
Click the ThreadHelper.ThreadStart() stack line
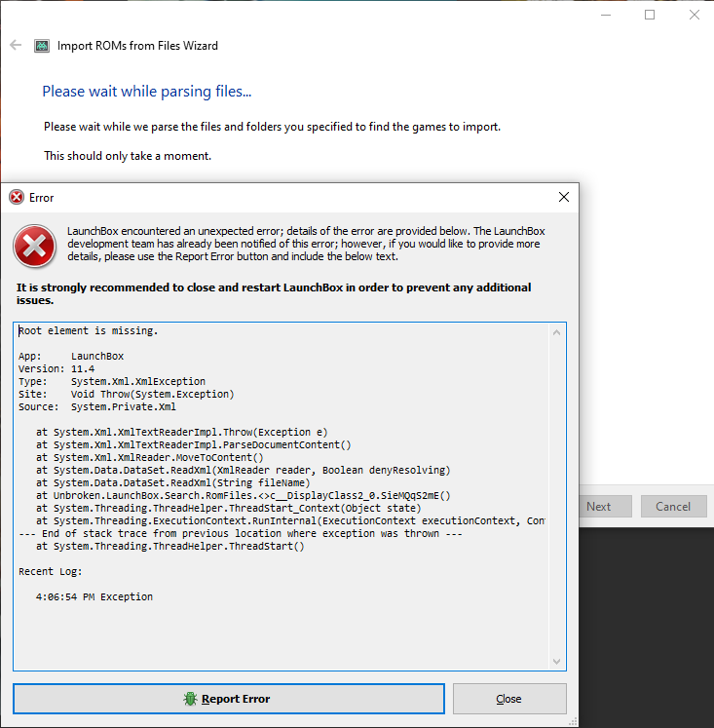pyautogui.click(x=170, y=546)
